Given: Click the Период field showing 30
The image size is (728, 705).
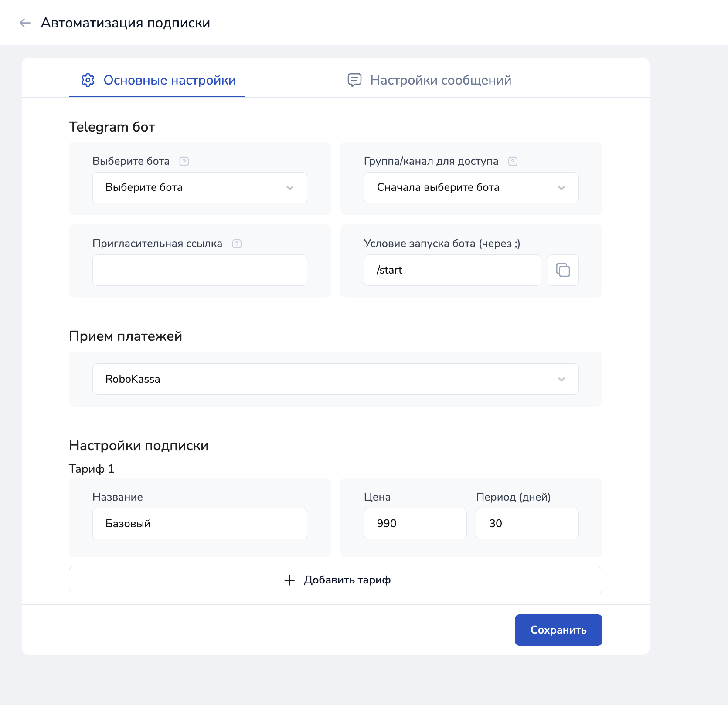Looking at the screenshot, I should tap(527, 524).
